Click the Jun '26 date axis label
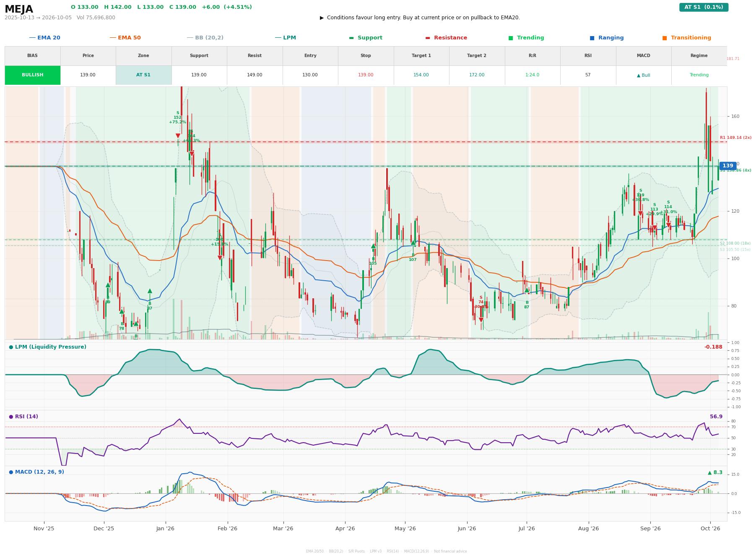 pos(467,529)
